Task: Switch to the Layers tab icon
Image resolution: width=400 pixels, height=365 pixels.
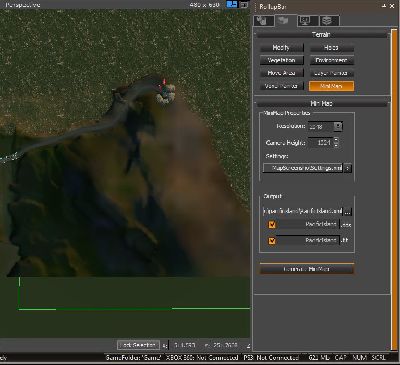Action: pos(329,21)
